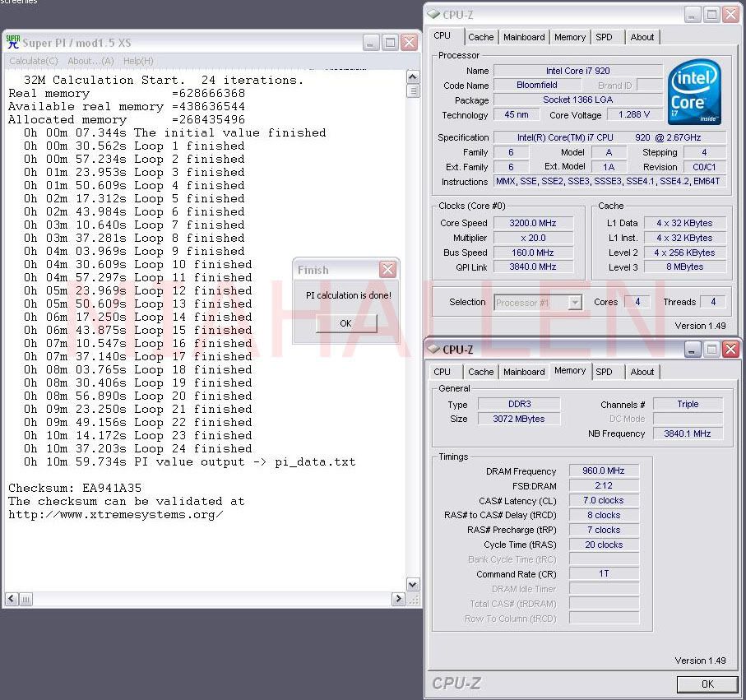
Task: Click the Super PI horizontal scrollbar right arrow
Action: point(398,599)
